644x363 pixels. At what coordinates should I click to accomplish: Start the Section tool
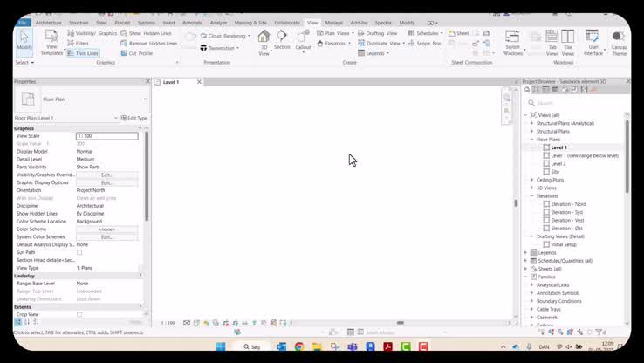[282, 40]
